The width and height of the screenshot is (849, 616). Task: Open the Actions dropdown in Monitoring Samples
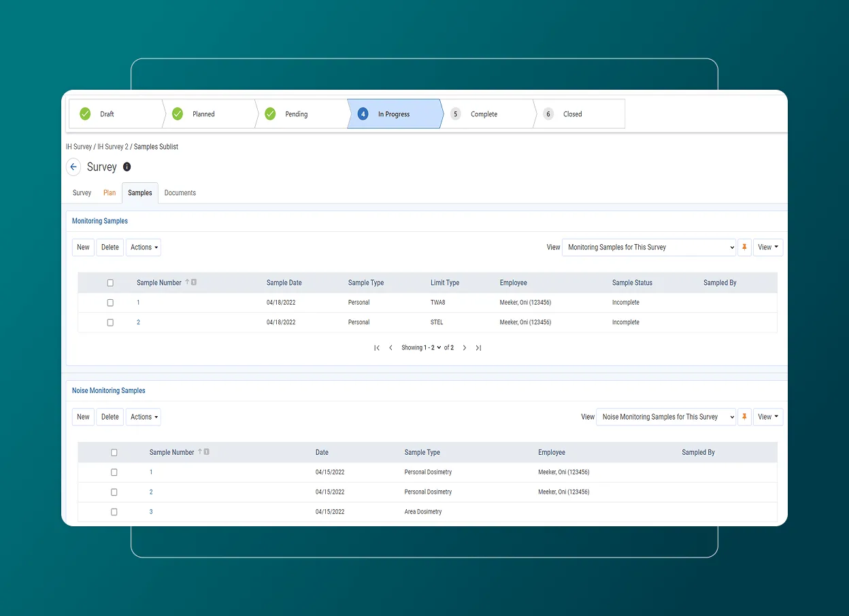point(143,247)
